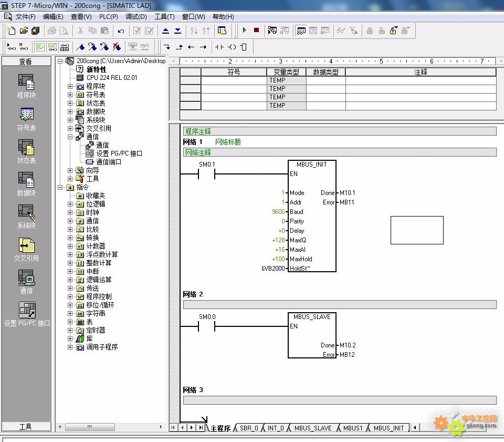The width and height of the screenshot is (504, 442).
Task: Open the 调试(D) menu
Action: point(136,17)
